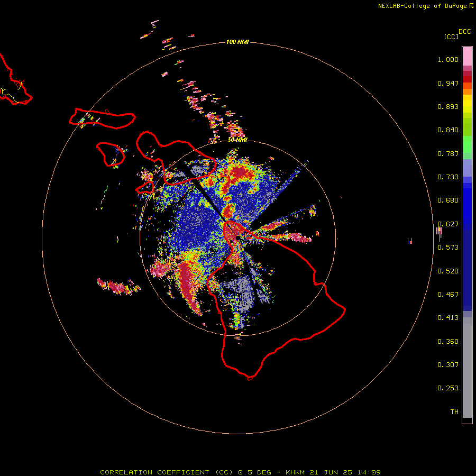Click the gray lower color bar segment
Screen dimensions: 476x476
tap(467, 368)
